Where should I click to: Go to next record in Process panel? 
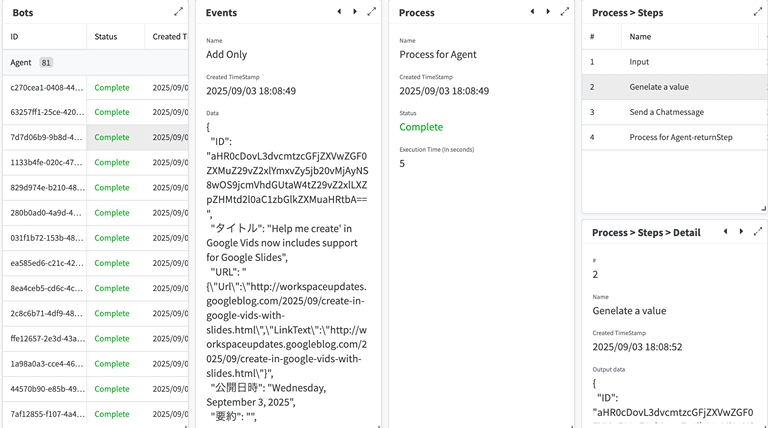(548, 12)
